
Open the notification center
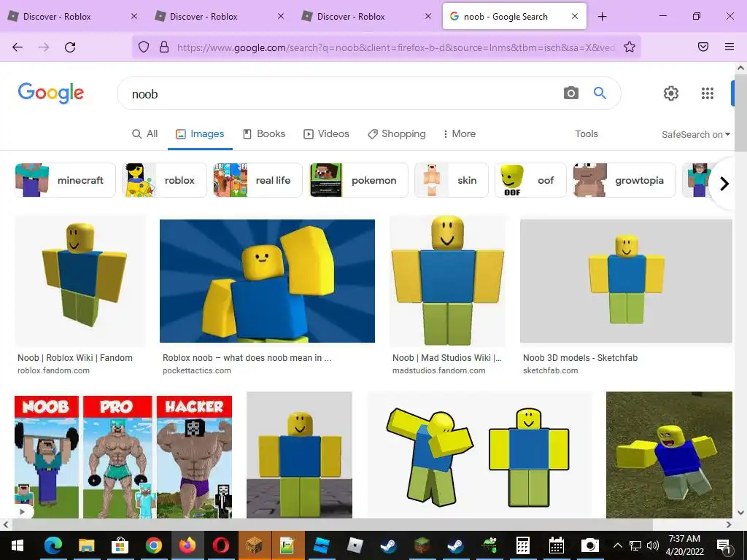[724, 545]
